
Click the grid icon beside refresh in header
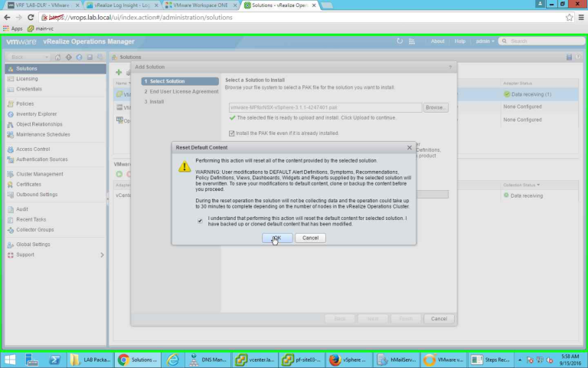coord(412,41)
